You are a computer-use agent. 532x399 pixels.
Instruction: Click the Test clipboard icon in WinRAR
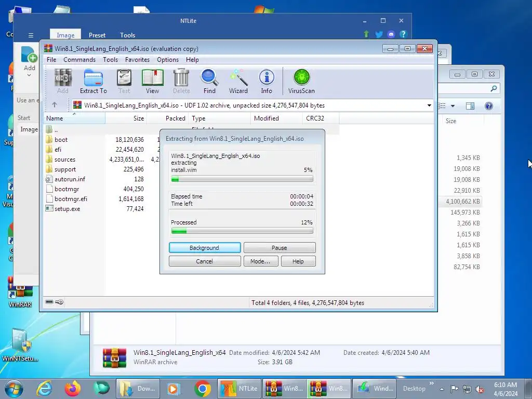(124, 82)
